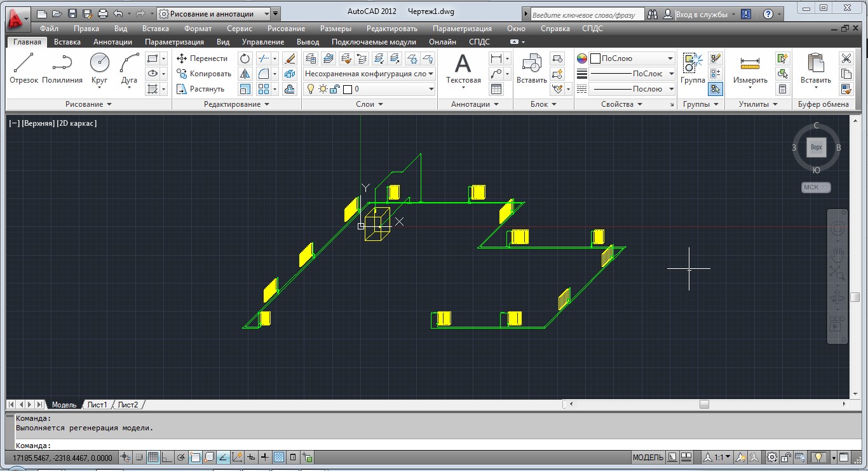Toggle snap mode in status bar
The height and width of the screenshot is (471, 868).
(x=139, y=457)
